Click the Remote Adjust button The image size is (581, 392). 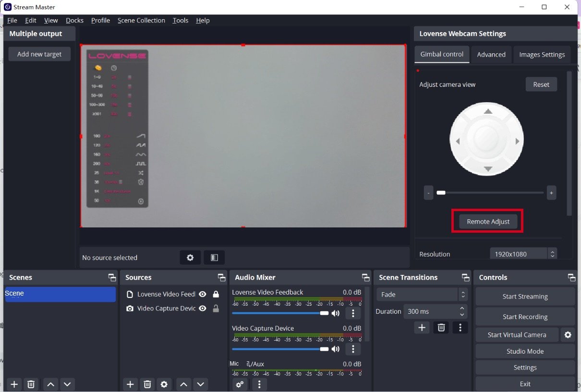(x=488, y=222)
